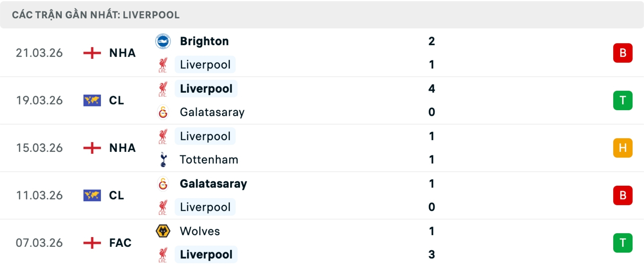Image resolution: width=644 pixels, height=266 pixels.
Task: Click England flag icon beside FAC
Action: coord(92,242)
